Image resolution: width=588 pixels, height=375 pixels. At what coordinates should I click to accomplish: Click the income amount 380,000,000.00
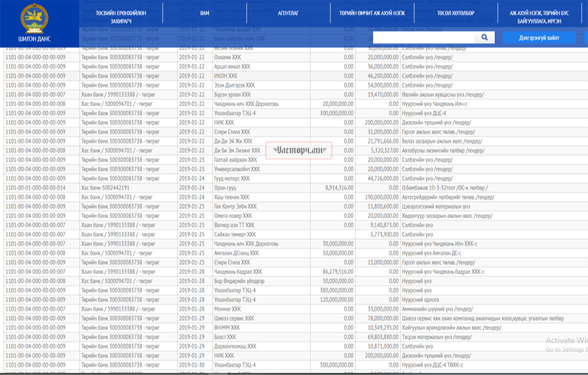click(x=337, y=290)
